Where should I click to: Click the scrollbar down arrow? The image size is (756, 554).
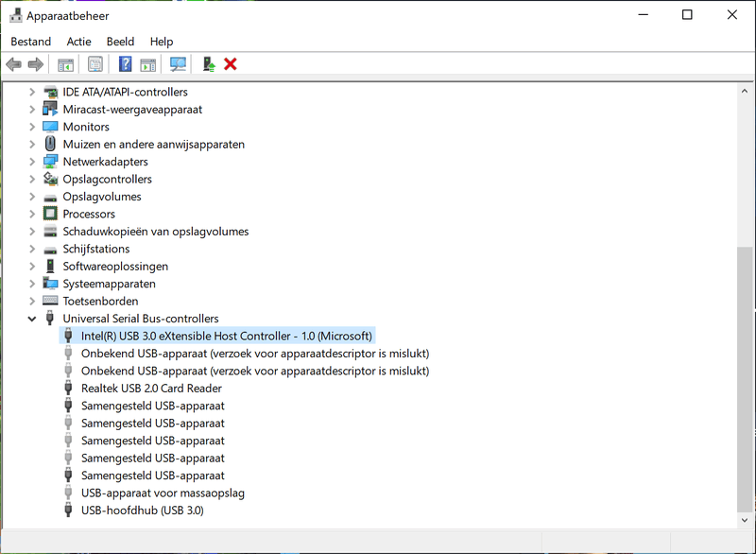click(x=745, y=520)
